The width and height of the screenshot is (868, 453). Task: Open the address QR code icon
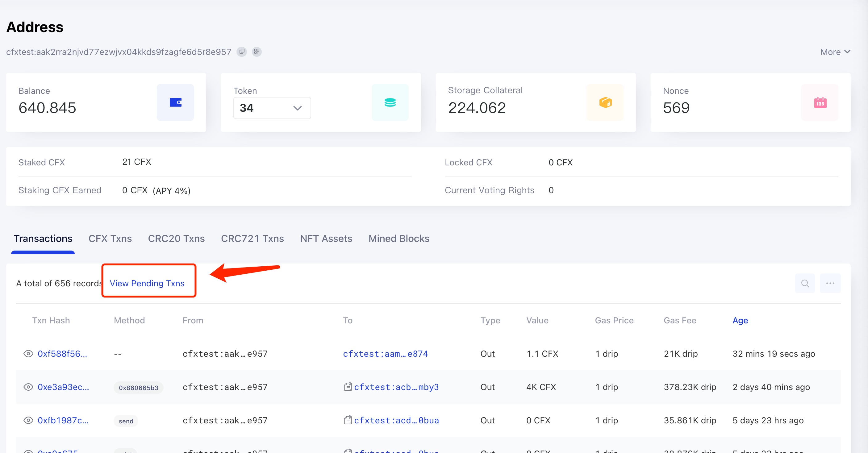[257, 52]
